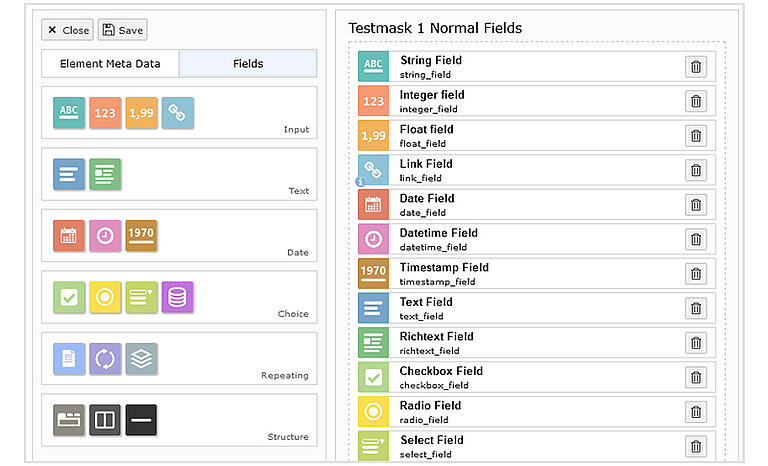768x466 pixels.
Task: Choose the Richtext icon in Text group
Action: (105, 175)
